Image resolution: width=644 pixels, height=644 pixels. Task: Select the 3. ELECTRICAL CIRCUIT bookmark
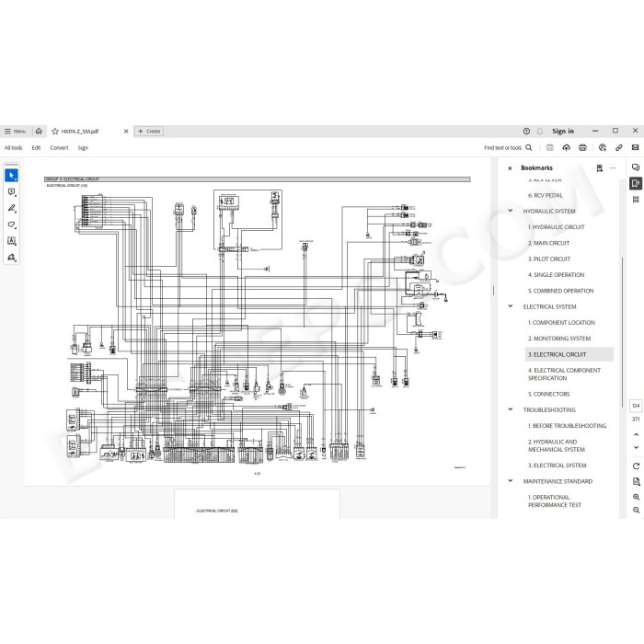569,354
